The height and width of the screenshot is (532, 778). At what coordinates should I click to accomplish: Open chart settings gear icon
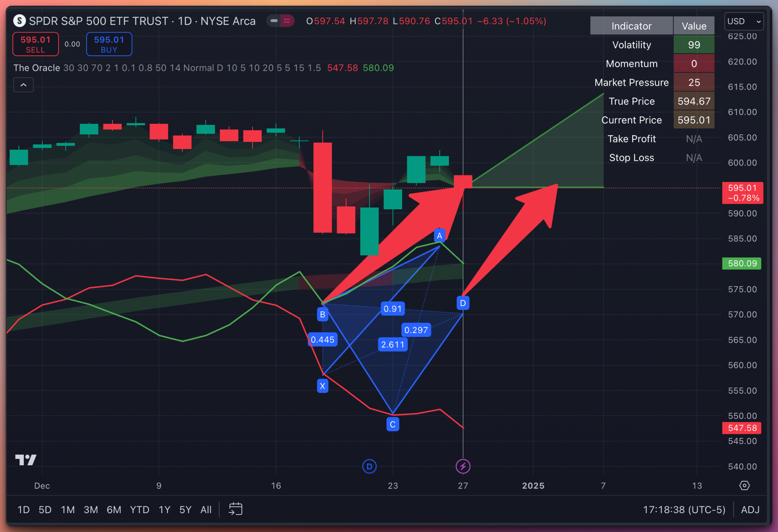744,485
